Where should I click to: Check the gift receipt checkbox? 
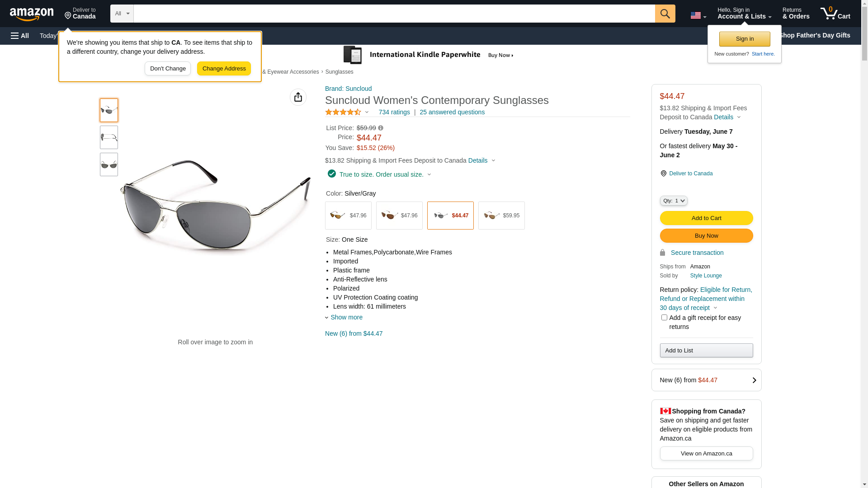point(664,318)
